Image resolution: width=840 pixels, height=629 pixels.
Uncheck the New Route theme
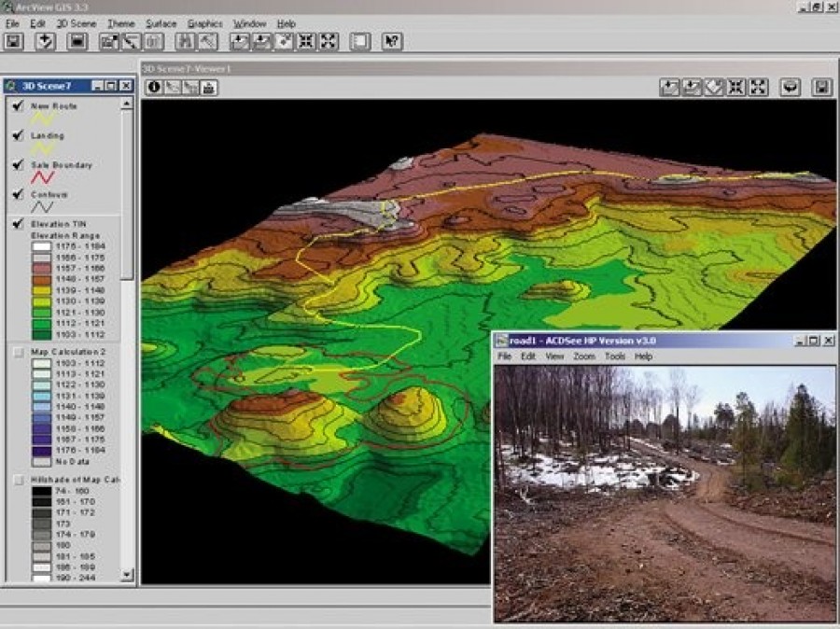17,106
